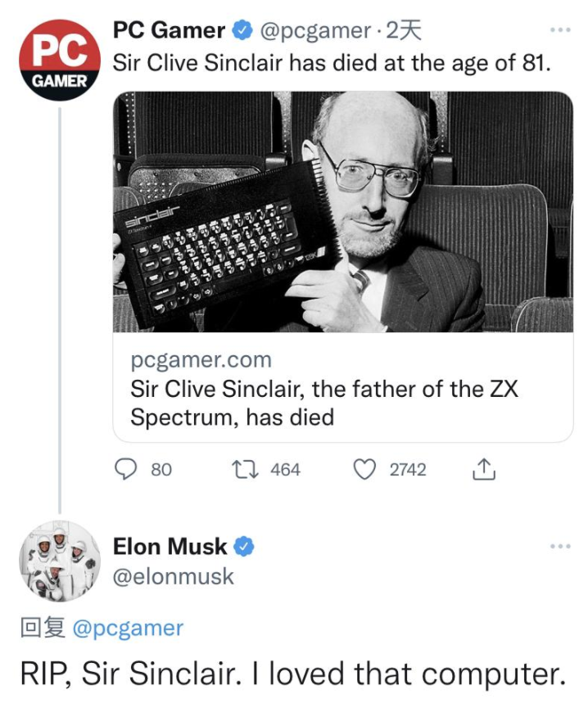Open more options on Elon Musk reply
This screenshot has width=588, height=708.
tap(560, 547)
